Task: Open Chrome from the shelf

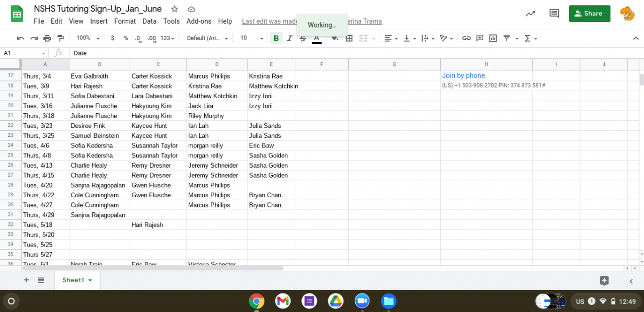Action: pyautogui.click(x=257, y=301)
